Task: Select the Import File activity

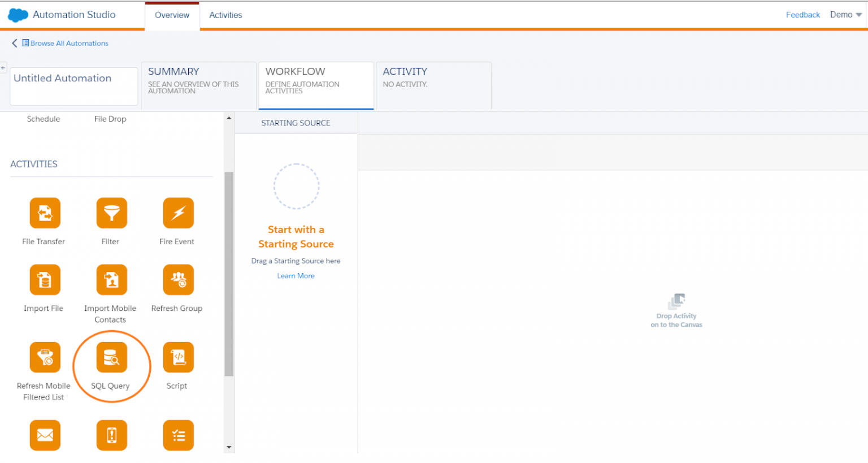Action: click(x=44, y=279)
